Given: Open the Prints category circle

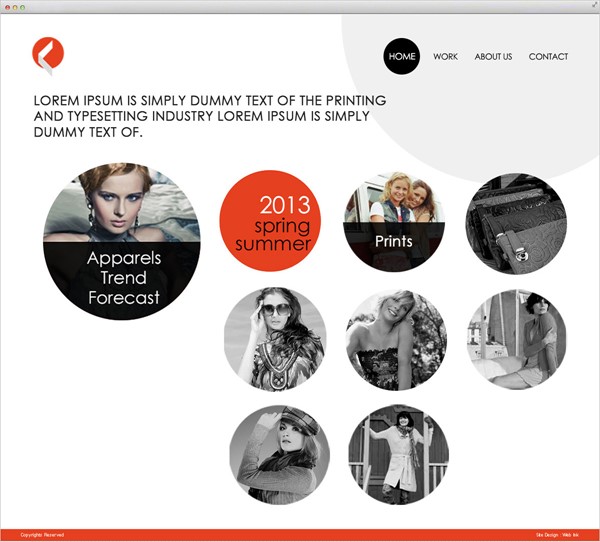Looking at the screenshot, I should [x=394, y=222].
